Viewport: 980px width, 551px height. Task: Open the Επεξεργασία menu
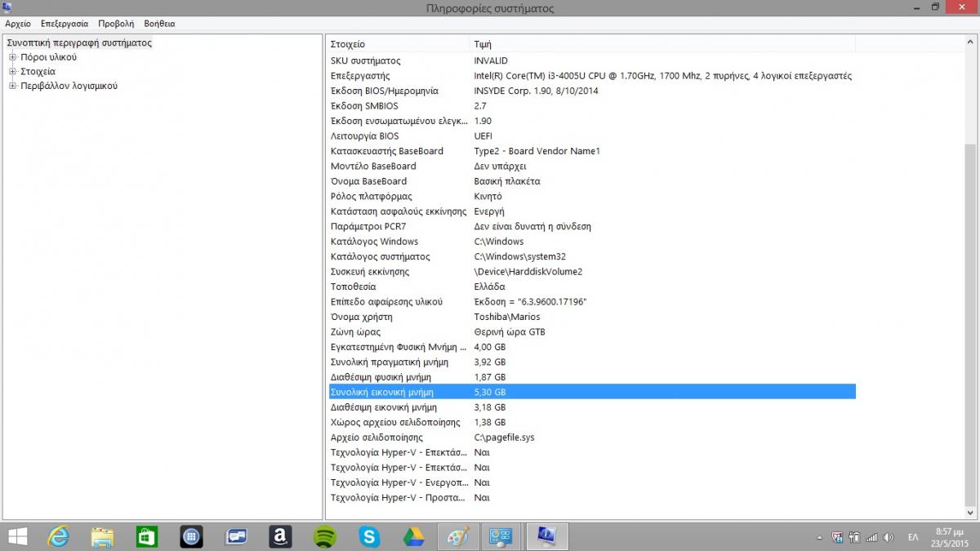point(65,24)
